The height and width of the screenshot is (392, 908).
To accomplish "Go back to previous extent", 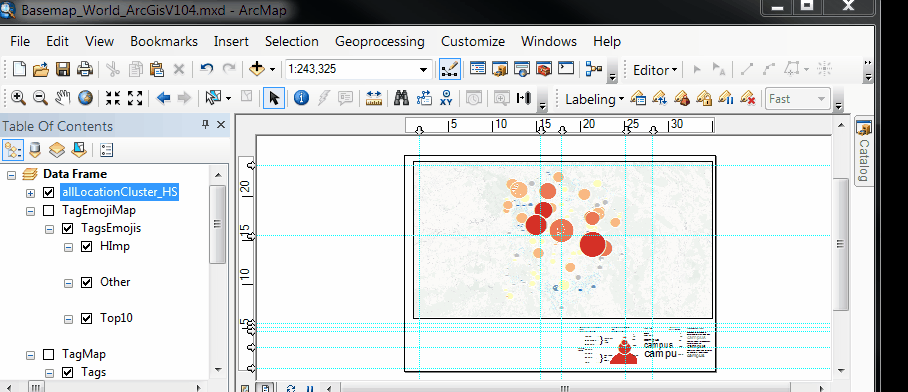I will tap(163, 98).
